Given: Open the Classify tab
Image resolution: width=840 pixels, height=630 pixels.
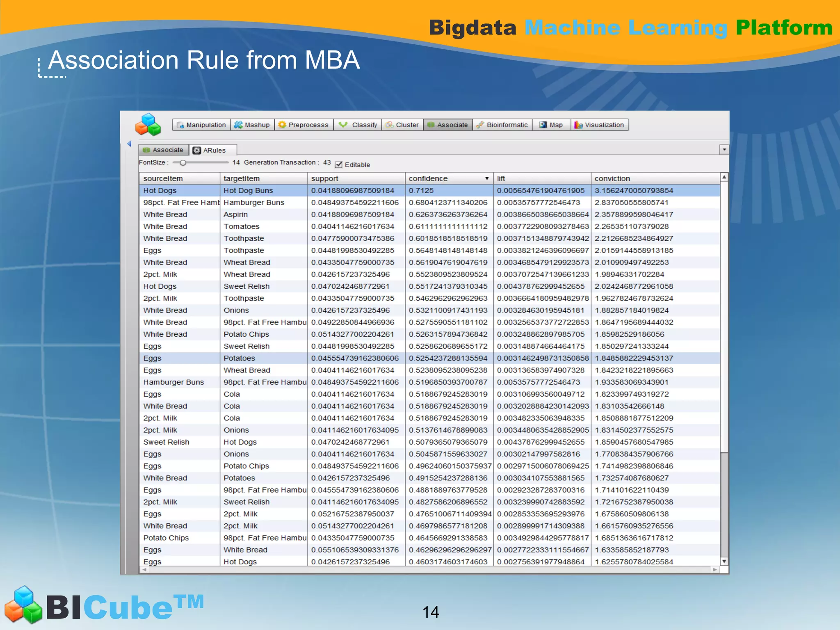Looking at the screenshot, I should [x=358, y=125].
